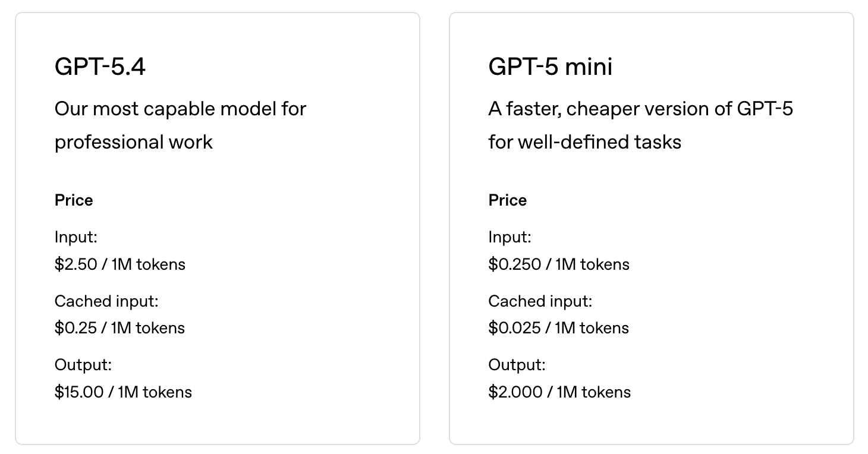Click the Cached input label for GPT-5 mini
This screenshot has height=454, width=868.
click(540, 301)
